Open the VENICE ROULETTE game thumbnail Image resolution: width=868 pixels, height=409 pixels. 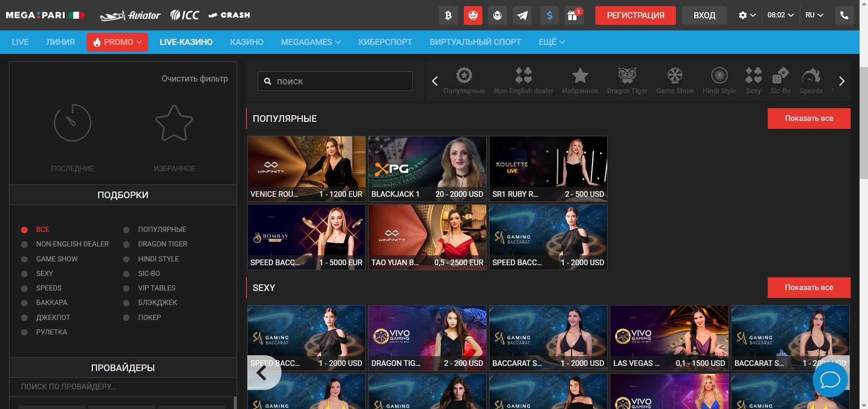click(x=306, y=169)
